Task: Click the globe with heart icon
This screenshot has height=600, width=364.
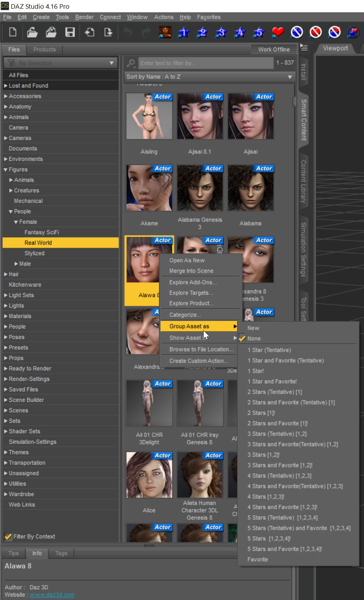Action: click(x=353, y=32)
